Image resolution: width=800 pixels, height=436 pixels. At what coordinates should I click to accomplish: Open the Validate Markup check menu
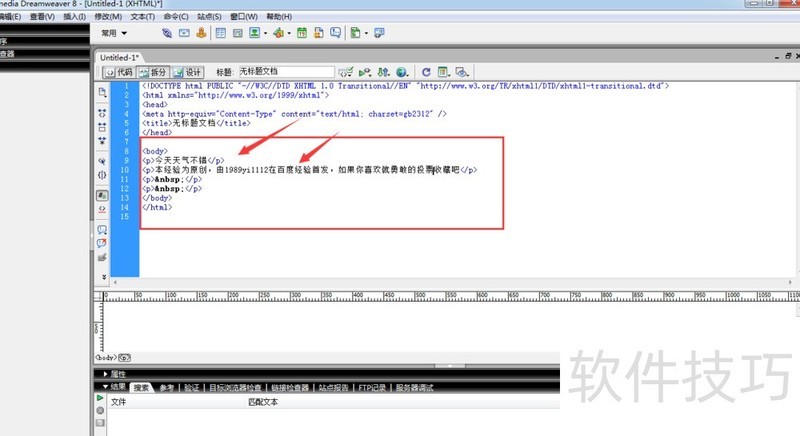(345, 72)
